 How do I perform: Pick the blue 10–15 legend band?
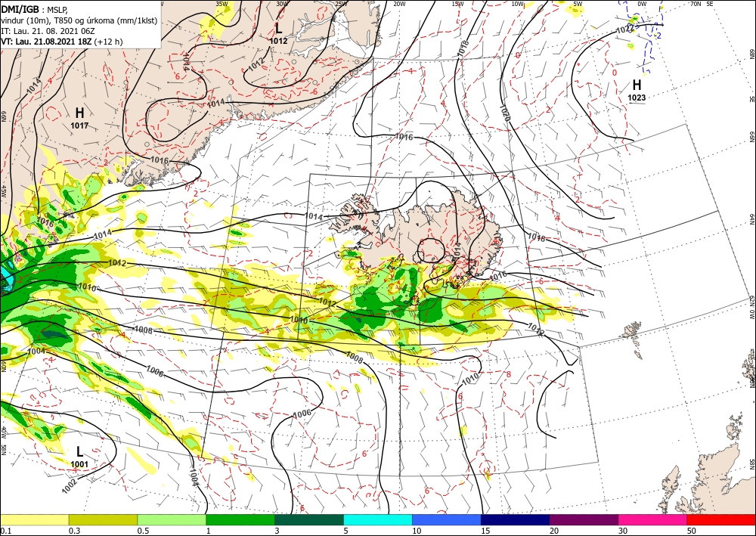[x=447, y=519]
